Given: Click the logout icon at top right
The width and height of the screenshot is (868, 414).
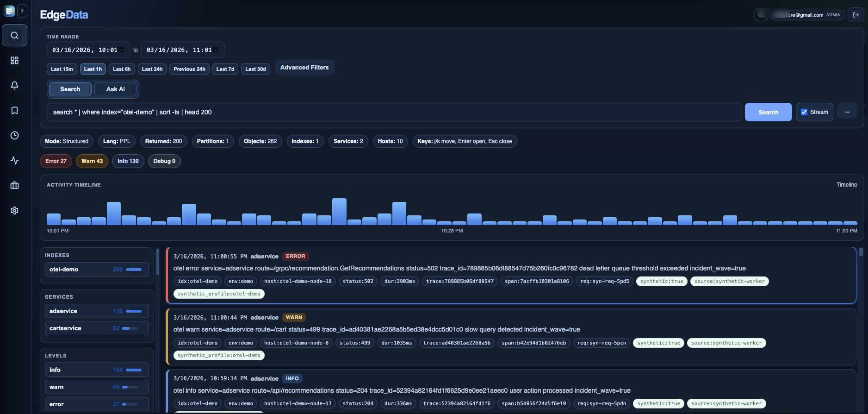Looking at the screenshot, I should click(x=856, y=15).
